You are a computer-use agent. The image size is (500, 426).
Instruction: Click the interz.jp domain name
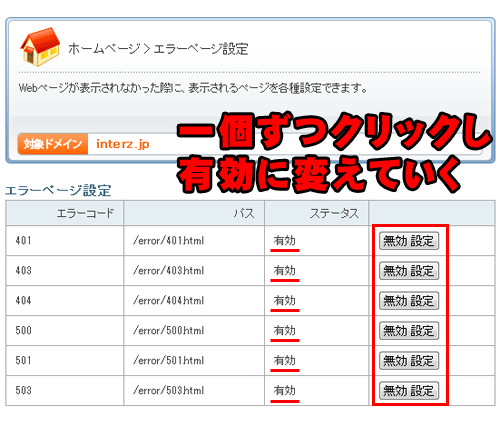[123, 144]
